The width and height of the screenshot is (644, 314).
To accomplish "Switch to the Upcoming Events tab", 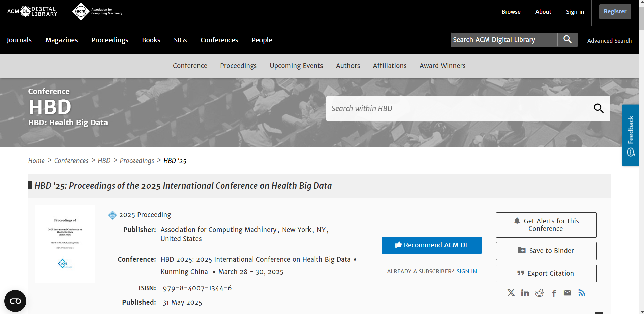I will point(296,66).
